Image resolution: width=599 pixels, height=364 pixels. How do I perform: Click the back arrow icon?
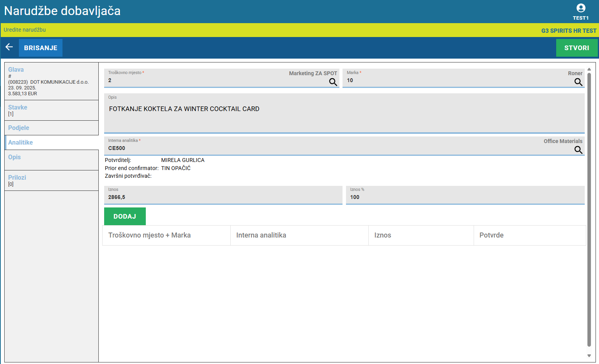point(9,47)
